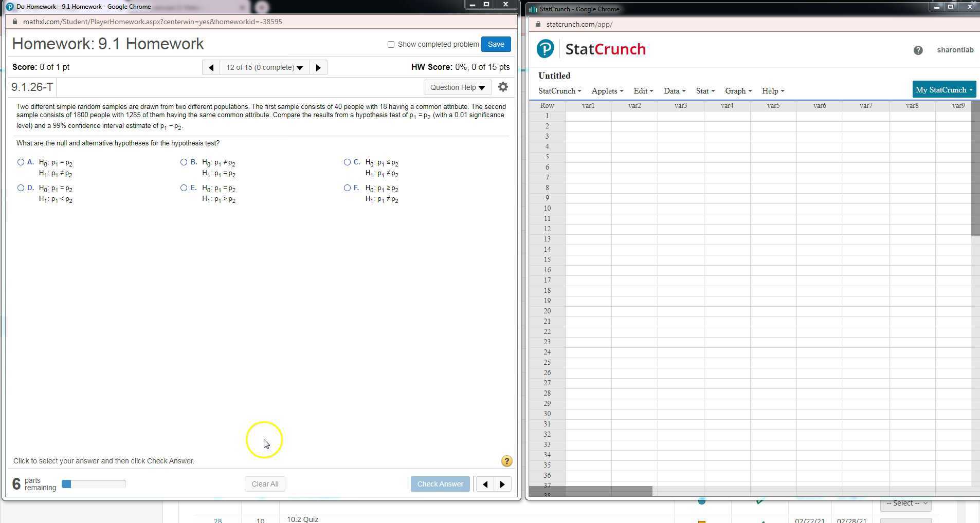The image size is (980, 523).
Task: Open the Graph menu
Action: click(x=738, y=91)
